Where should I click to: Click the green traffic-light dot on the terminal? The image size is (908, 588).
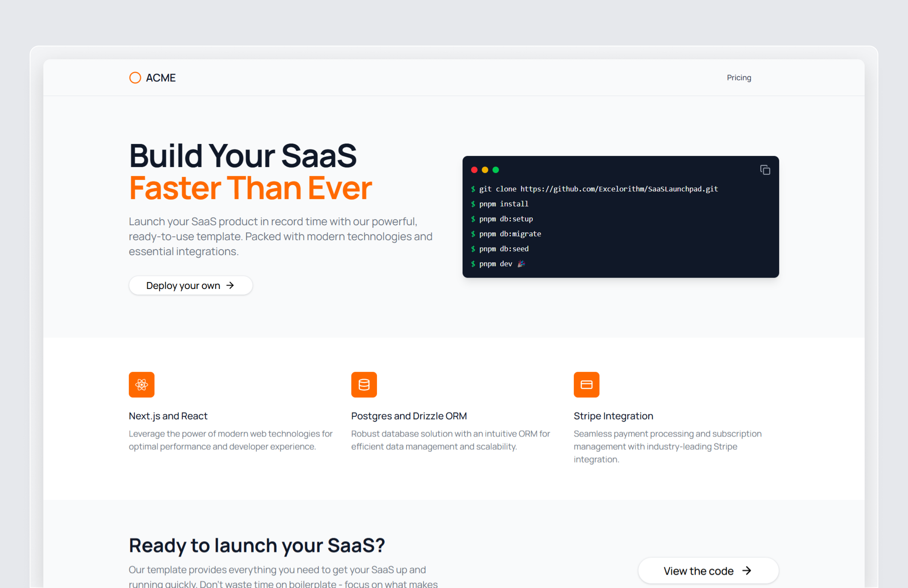tap(496, 170)
